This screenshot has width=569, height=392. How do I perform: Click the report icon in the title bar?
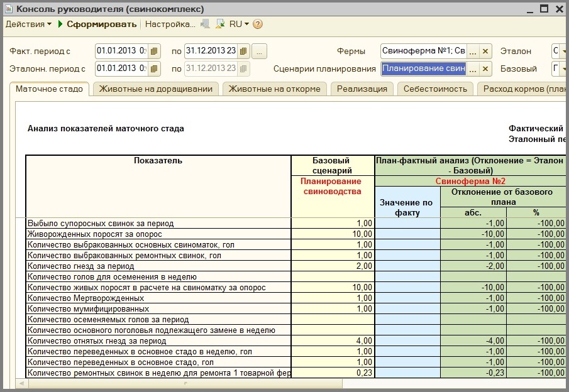click(x=9, y=9)
